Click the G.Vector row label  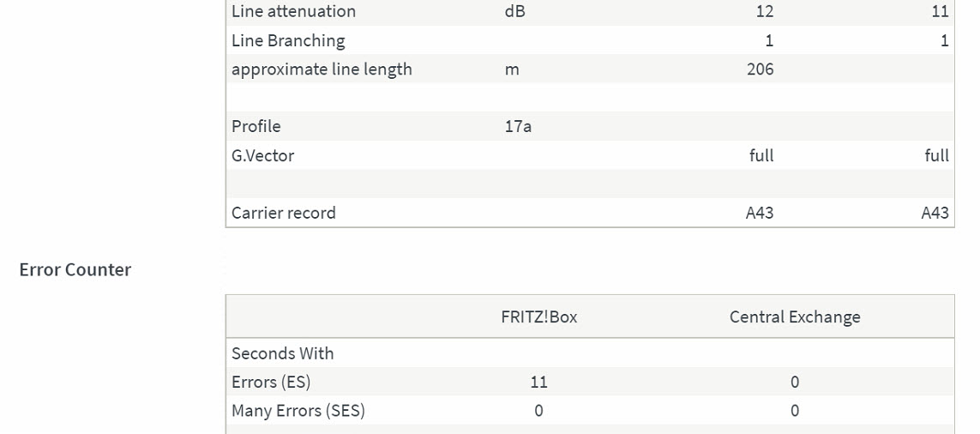[262, 155]
